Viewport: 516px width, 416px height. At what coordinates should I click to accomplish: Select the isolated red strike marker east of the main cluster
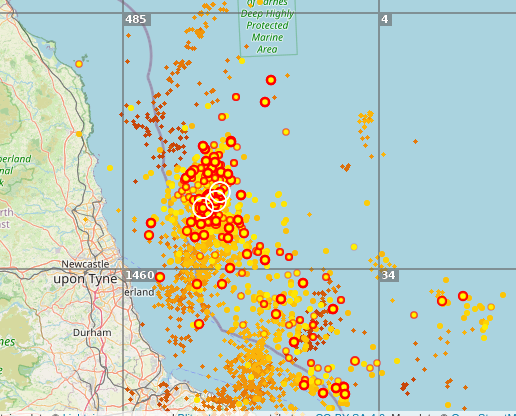coord(241,195)
